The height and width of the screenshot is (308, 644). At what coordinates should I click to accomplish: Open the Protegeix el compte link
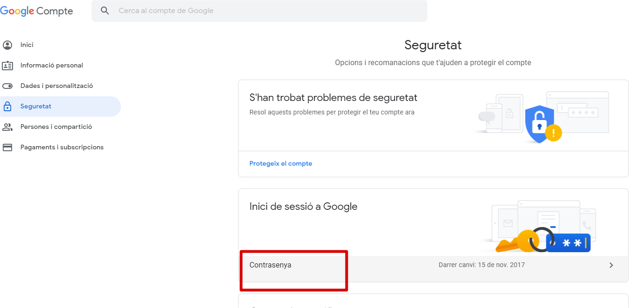pos(281,164)
